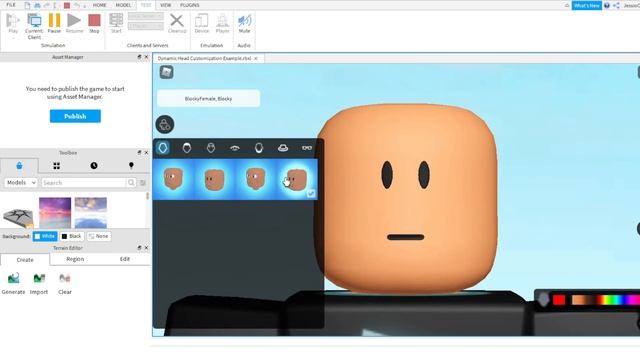This screenshot has height=360, width=640.
Task: Select Toolbox Inventory grid tab
Action: coord(56,165)
